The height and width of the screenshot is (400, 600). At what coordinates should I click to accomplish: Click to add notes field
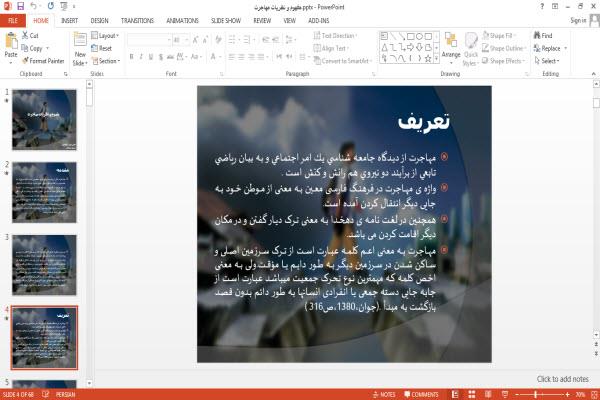[x=562, y=379]
